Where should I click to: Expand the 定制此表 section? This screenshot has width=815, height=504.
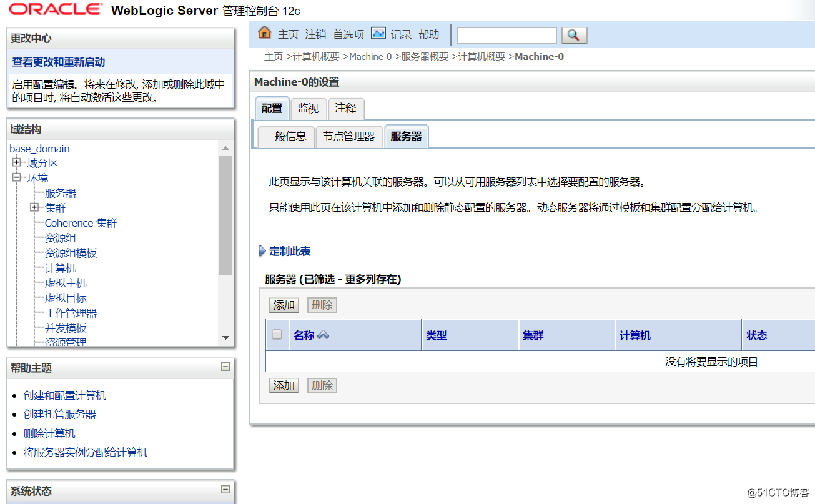coord(262,252)
